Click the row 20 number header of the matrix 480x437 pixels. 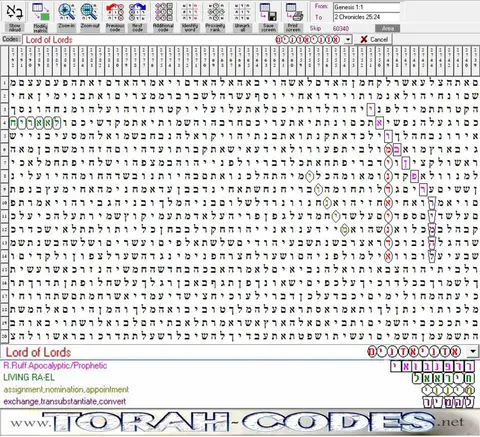coord(4,336)
